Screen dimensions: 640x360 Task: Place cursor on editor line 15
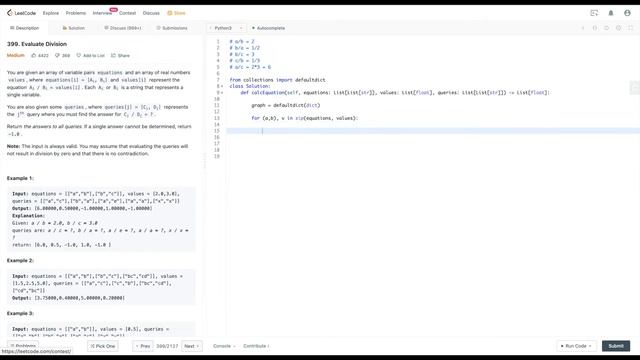(433, 131)
